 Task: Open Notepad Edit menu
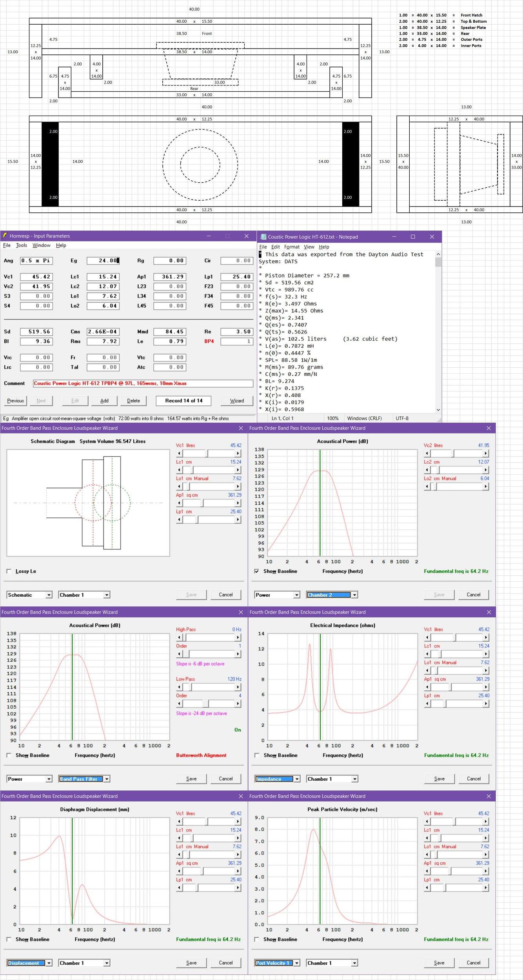click(276, 247)
